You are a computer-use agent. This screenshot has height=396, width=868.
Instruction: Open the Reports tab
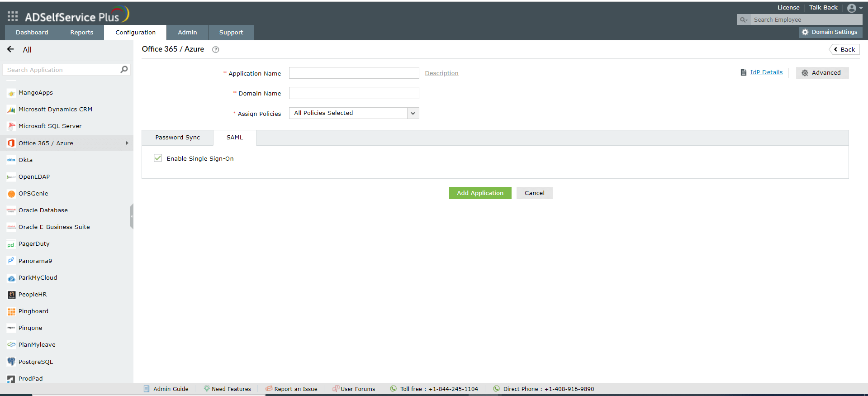coord(82,33)
